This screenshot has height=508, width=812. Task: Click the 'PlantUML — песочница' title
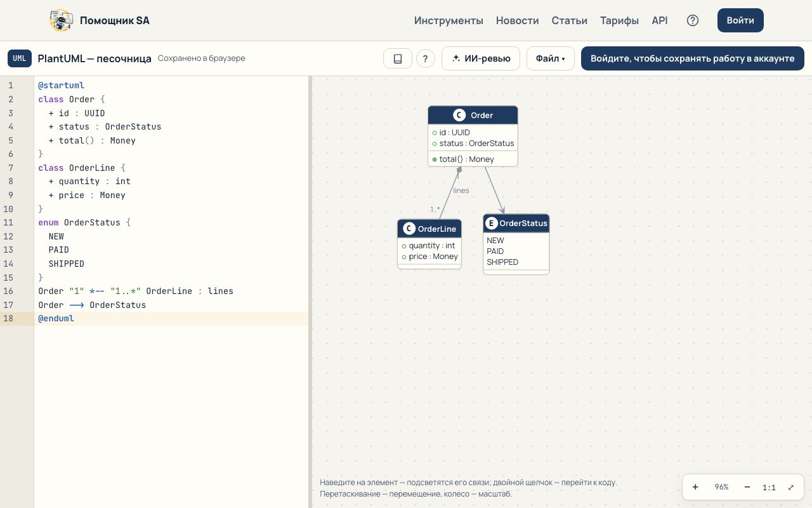coord(95,58)
